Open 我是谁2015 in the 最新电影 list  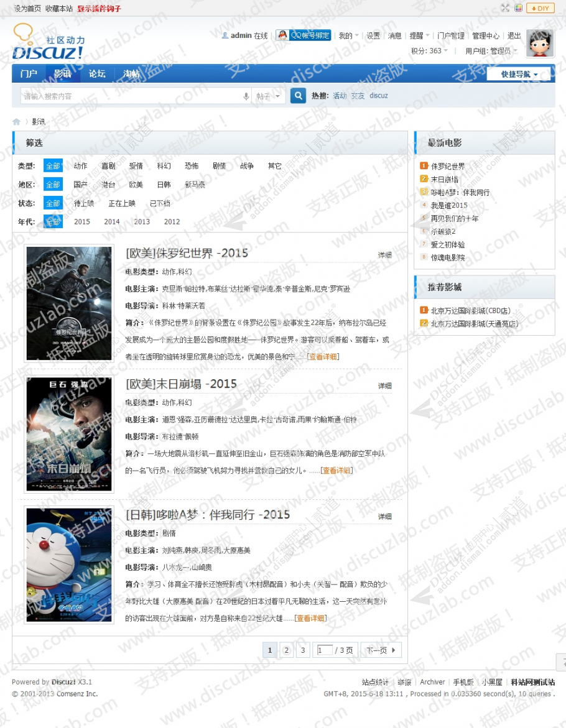(x=449, y=205)
